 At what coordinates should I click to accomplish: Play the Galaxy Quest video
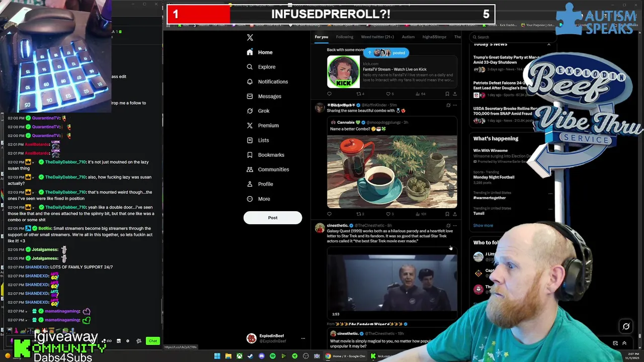(392, 283)
